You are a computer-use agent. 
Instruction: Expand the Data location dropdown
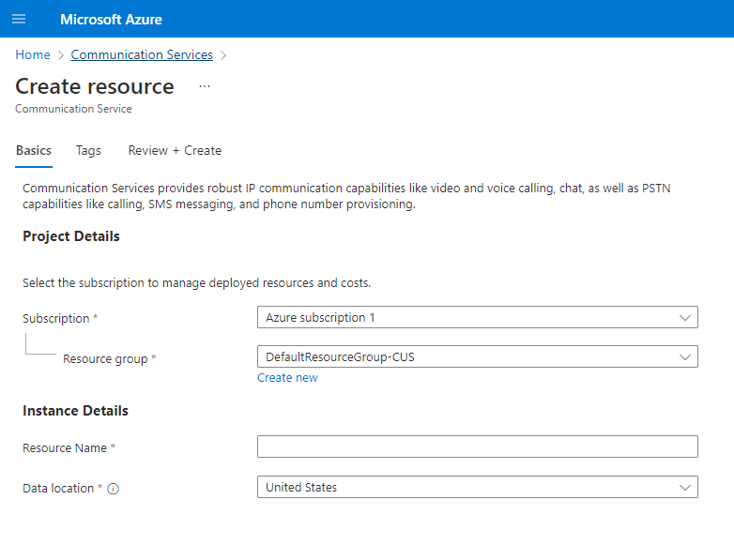point(478,487)
